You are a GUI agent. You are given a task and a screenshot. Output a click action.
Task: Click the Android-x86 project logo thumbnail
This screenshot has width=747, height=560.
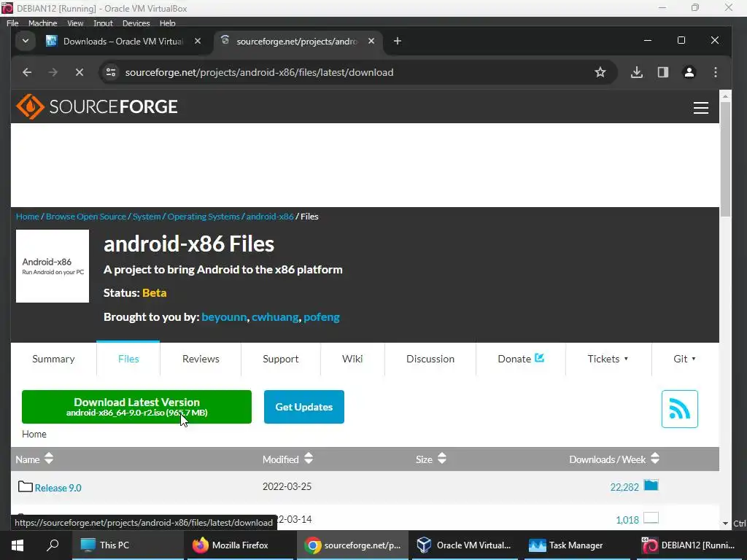click(x=53, y=266)
